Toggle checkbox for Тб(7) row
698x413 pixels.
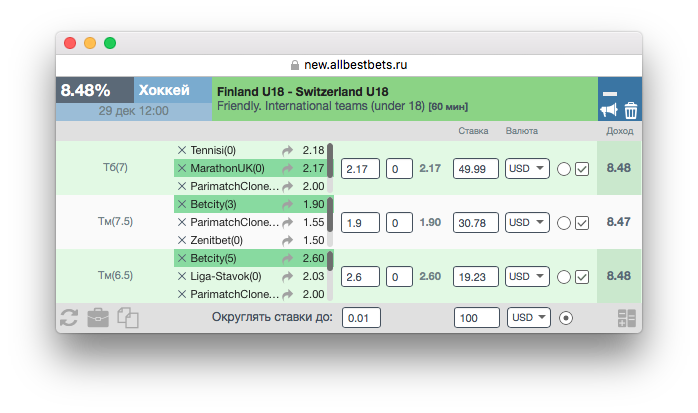coord(582,169)
